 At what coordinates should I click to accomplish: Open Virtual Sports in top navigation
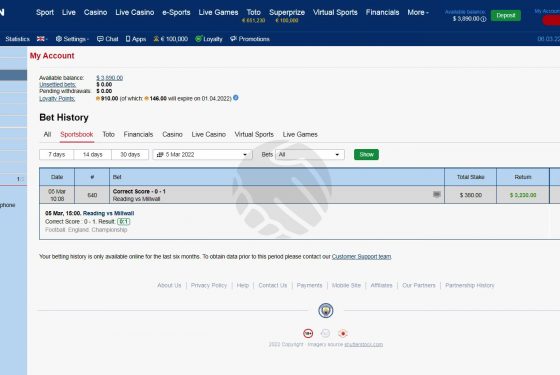click(335, 12)
